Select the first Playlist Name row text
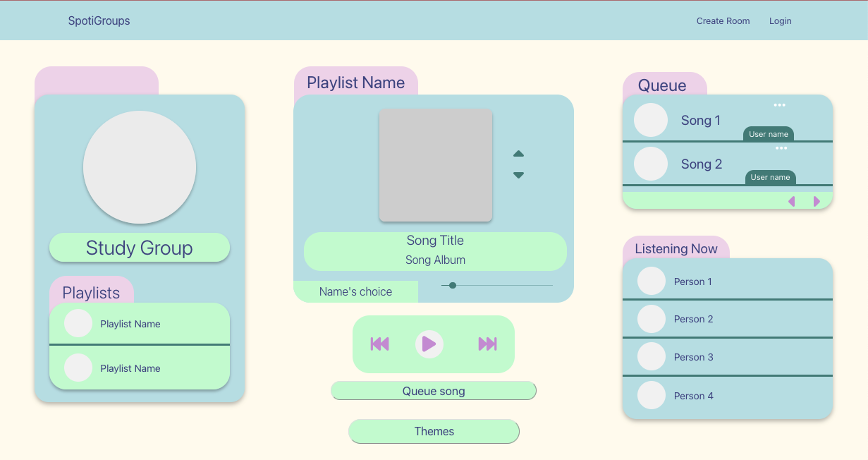This screenshot has height=460, width=868. [130, 324]
